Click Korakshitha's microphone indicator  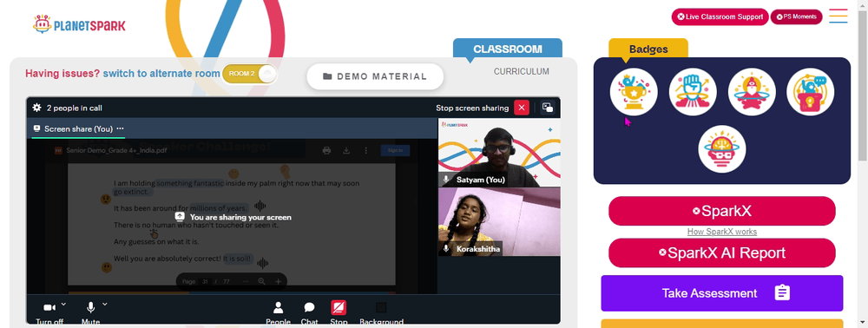pyautogui.click(x=446, y=249)
